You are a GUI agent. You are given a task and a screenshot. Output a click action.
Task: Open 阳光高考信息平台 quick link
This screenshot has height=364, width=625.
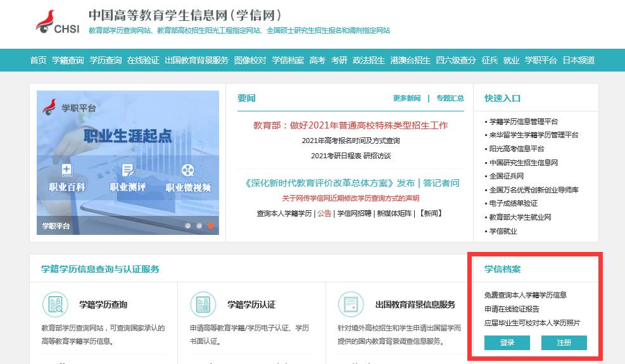(517, 149)
